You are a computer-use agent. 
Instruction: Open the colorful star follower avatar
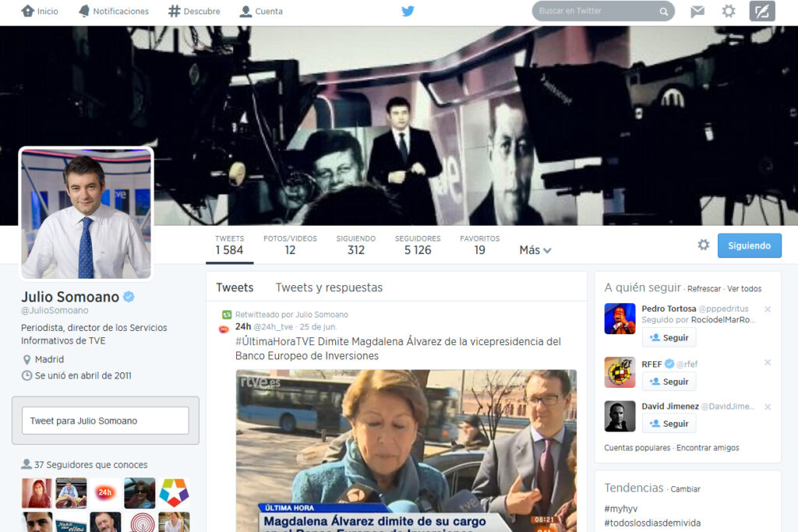coord(174,492)
